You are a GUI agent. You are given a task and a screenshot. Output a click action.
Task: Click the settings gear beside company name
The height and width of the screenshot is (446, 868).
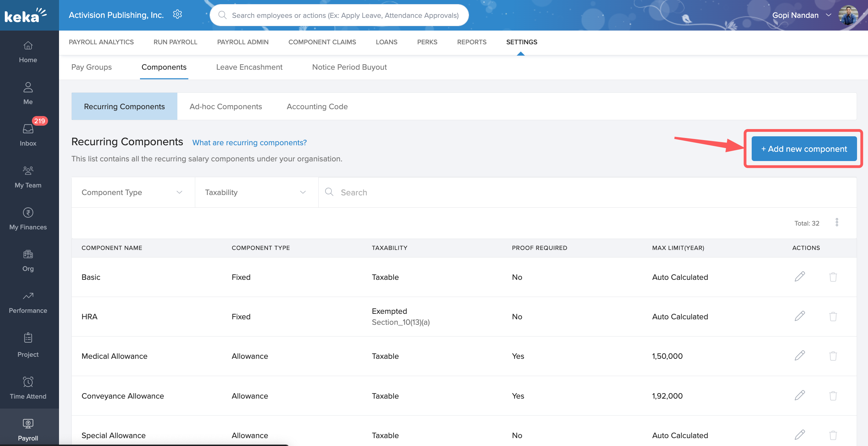[x=177, y=14]
